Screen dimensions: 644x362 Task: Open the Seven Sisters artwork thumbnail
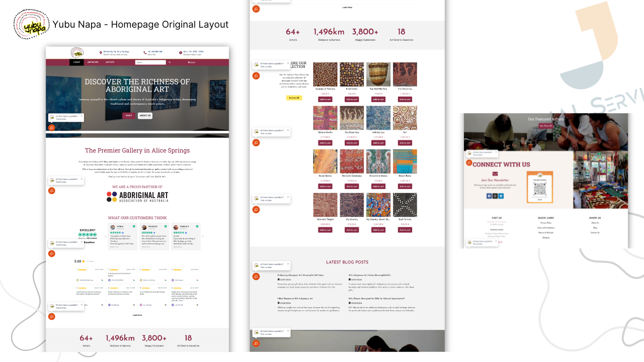(x=325, y=161)
